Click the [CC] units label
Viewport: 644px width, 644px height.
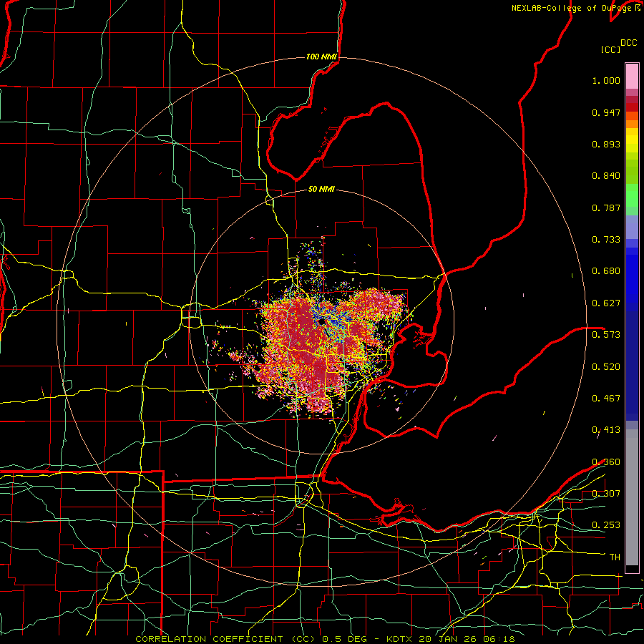click(x=611, y=49)
